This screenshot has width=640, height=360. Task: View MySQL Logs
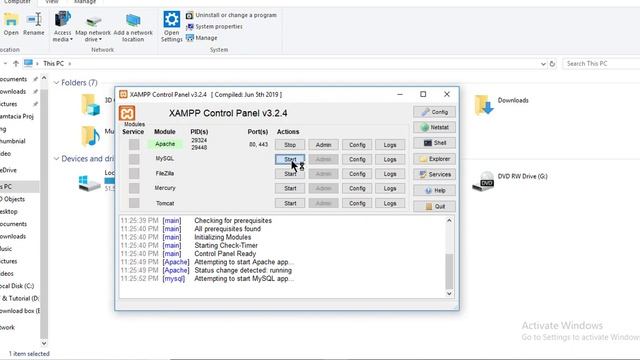pyautogui.click(x=390, y=159)
